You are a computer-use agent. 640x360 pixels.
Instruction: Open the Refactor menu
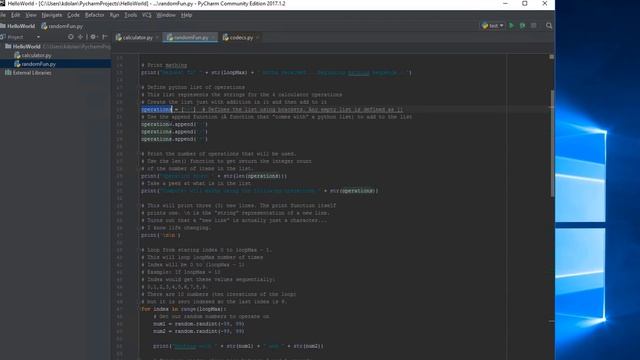pyautogui.click(x=95, y=15)
